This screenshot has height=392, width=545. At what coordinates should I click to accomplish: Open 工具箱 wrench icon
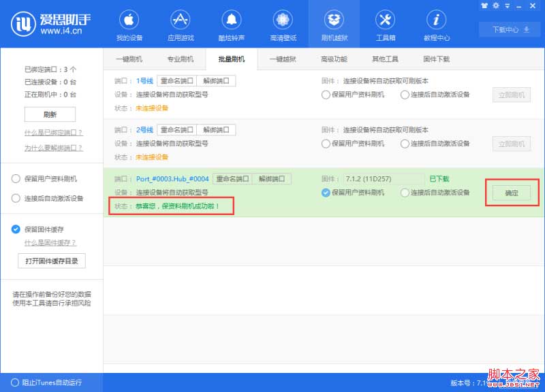(x=385, y=20)
